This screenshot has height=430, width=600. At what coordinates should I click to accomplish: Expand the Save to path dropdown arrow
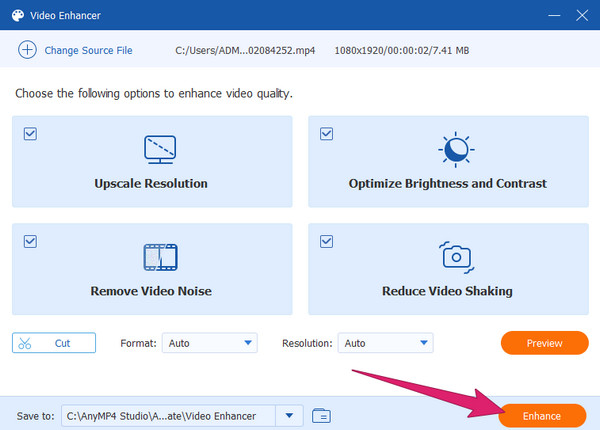[289, 415]
